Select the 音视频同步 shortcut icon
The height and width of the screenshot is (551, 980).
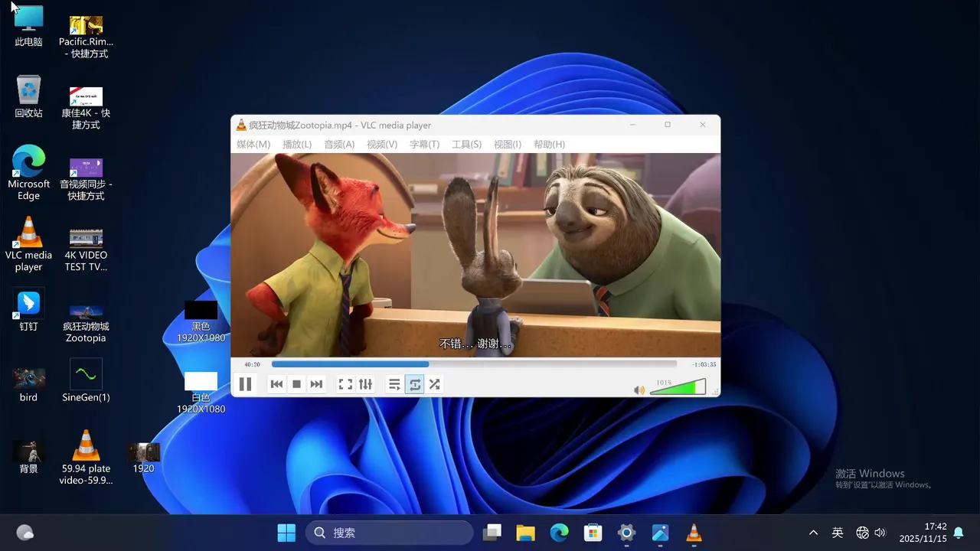[x=86, y=179]
